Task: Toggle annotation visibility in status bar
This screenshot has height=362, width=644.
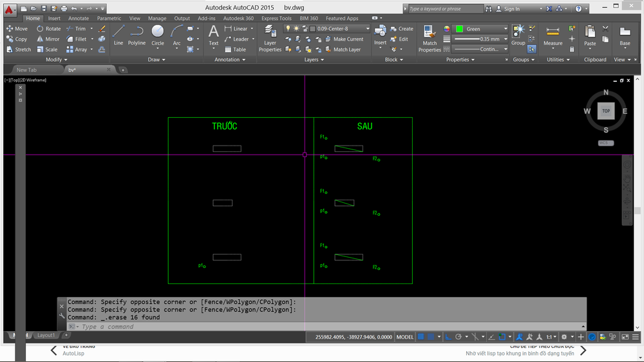Action: (x=520, y=337)
